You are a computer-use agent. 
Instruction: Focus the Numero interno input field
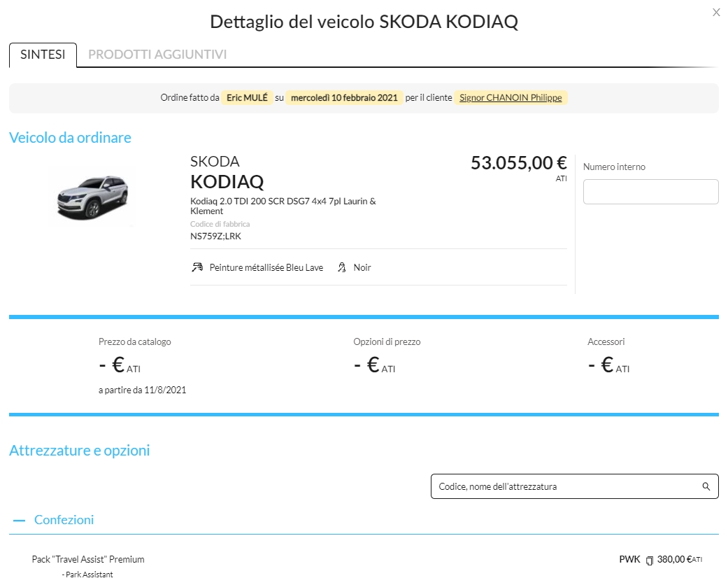(650, 192)
